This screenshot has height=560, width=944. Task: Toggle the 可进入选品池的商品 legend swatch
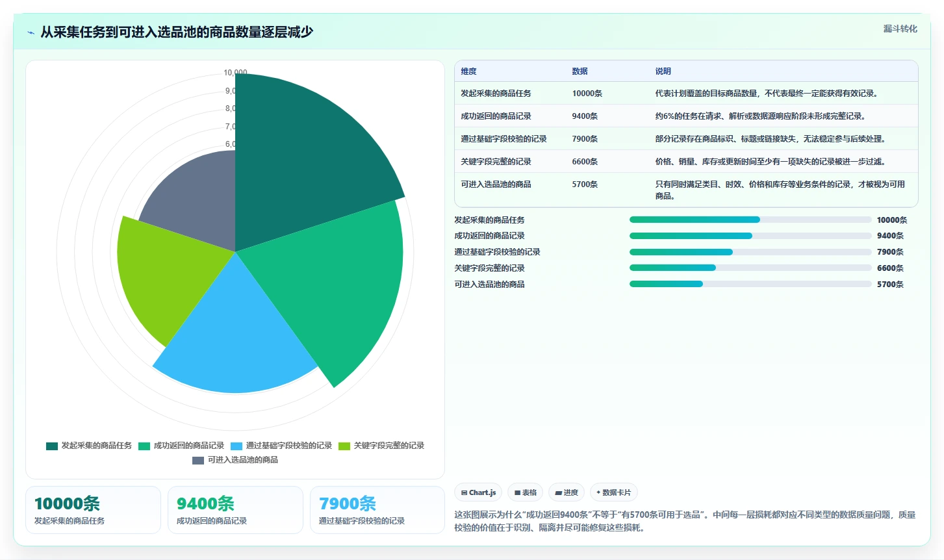click(198, 460)
